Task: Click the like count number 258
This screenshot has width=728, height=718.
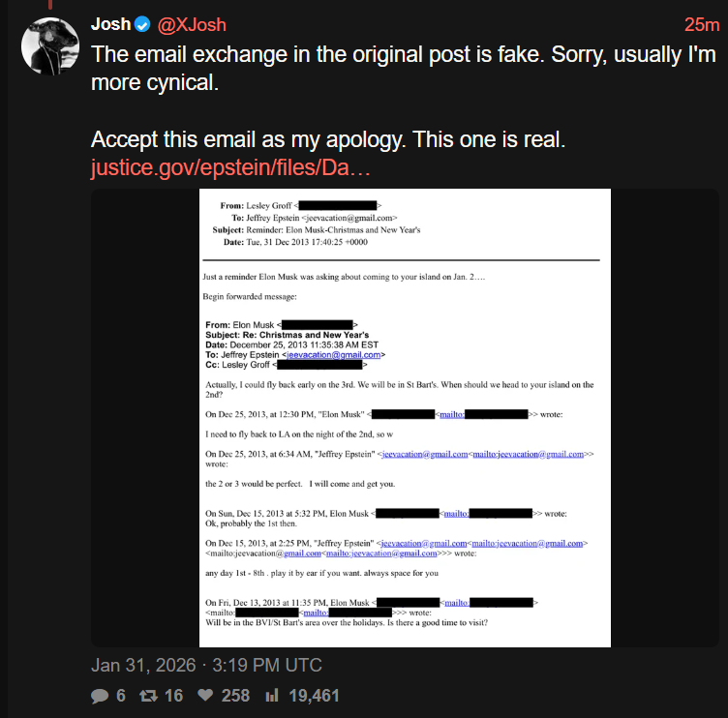Action: (x=234, y=696)
